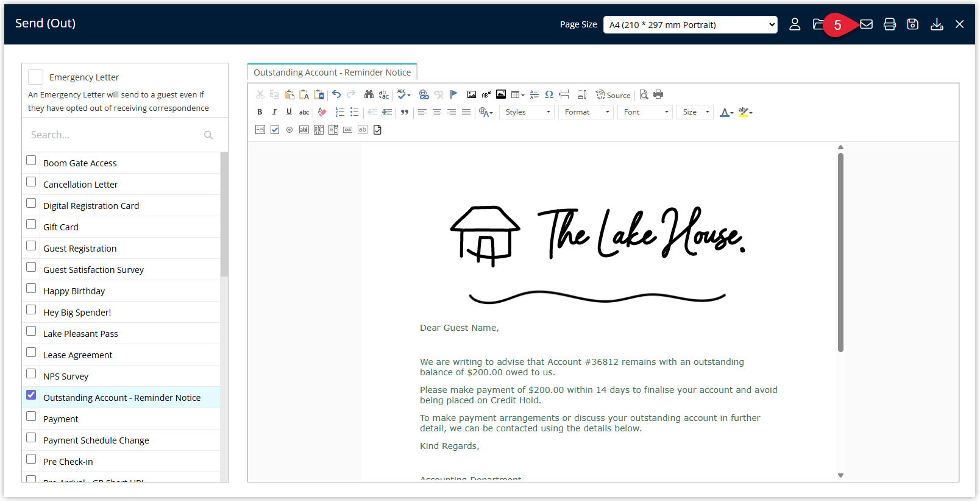The width and height of the screenshot is (980, 502).
Task: Check the Pre Check-in box
Action: [x=31, y=459]
